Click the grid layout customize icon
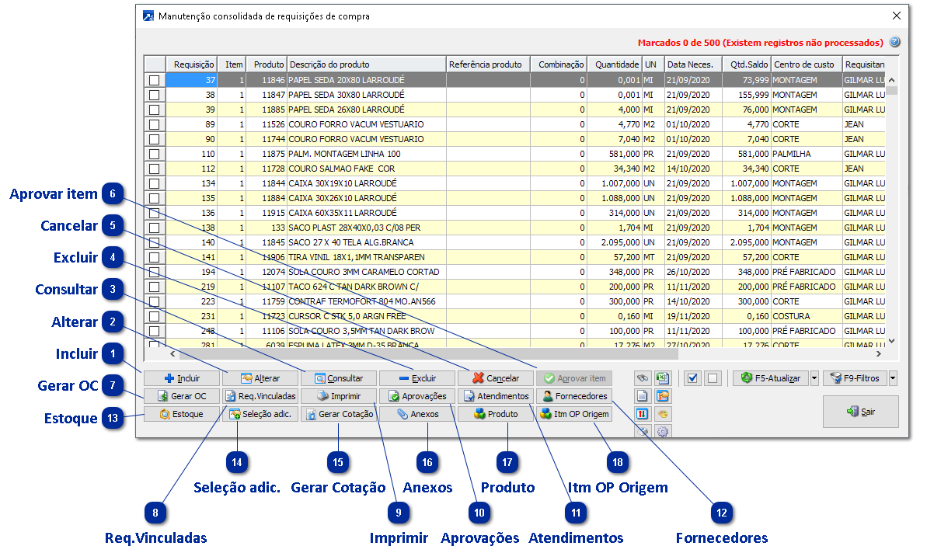The image size is (927, 560). [663, 396]
